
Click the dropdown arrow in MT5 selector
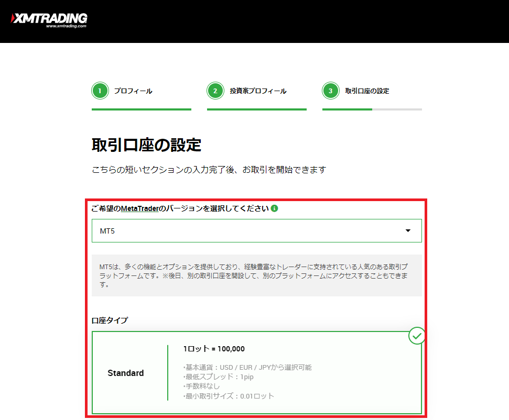pyautogui.click(x=408, y=230)
